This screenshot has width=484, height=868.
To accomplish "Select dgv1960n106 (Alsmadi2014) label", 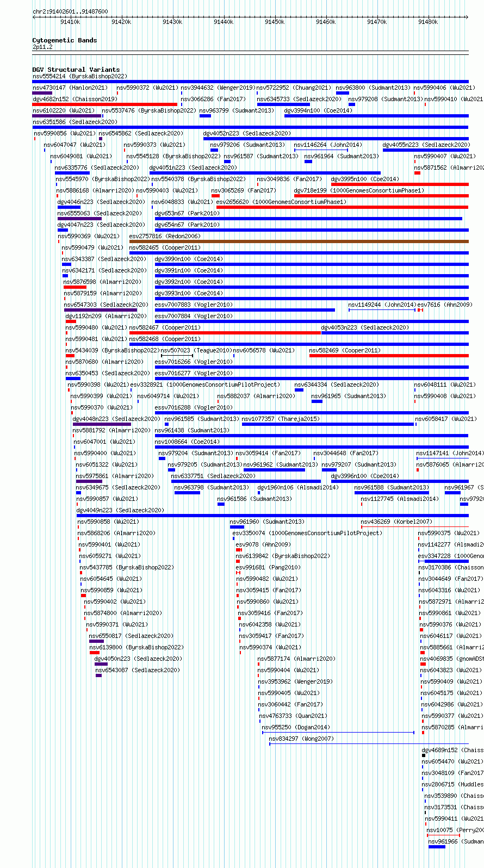I will (x=298, y=487).
